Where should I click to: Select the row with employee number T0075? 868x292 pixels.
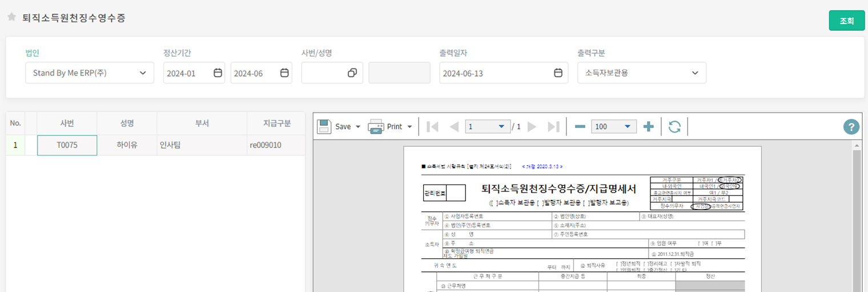(x=67, y=145)
